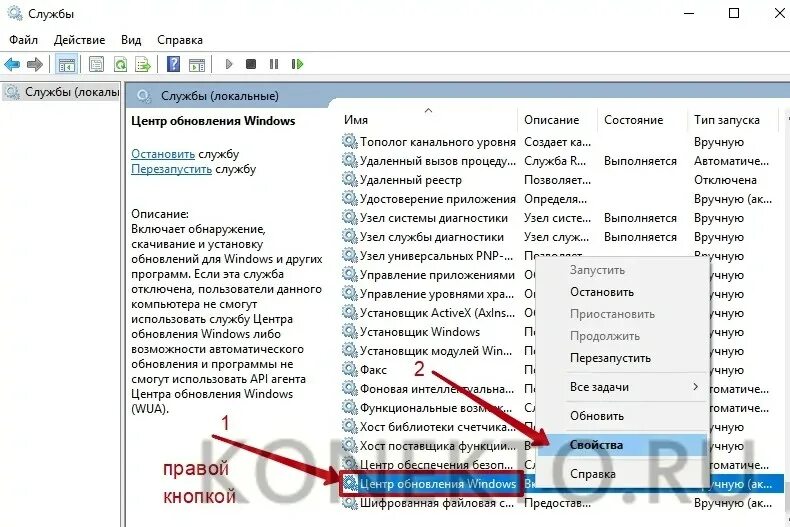The image size is (790, 527).
Task: Click gear icon of Хост библиотеки счетчика
Action: pyautogui.click(x=350, y=426)
